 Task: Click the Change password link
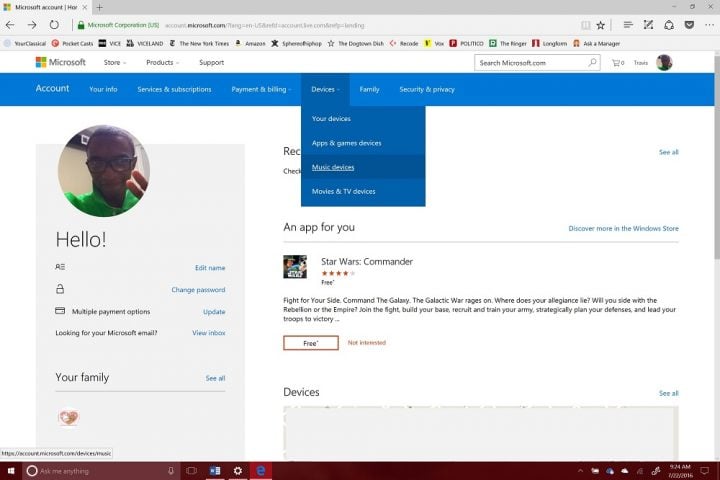198,290
